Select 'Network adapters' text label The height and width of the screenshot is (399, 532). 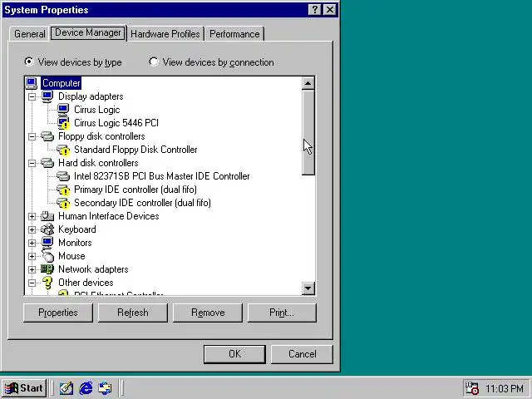click(93, 269)
